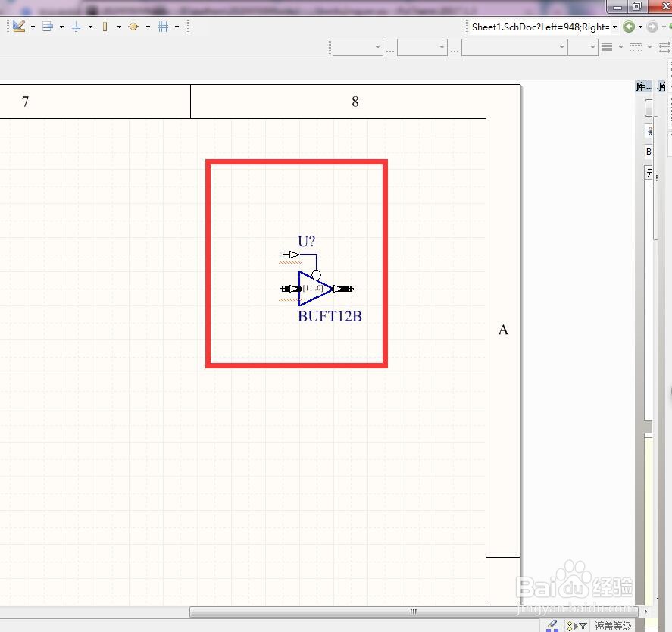The image size is (672, 632).
Task: Click the grids icon
Action: click(x=163, y=27)
